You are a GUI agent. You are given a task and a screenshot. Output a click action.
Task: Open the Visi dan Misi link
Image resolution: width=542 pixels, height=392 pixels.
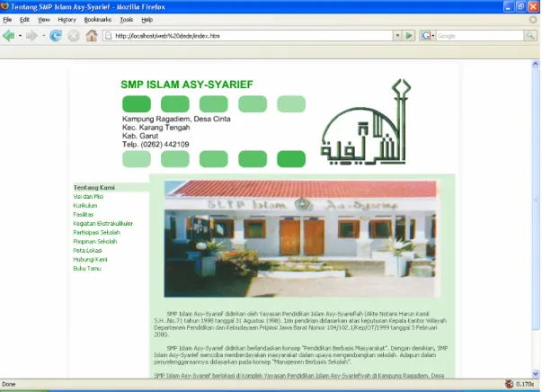[88, 196]
